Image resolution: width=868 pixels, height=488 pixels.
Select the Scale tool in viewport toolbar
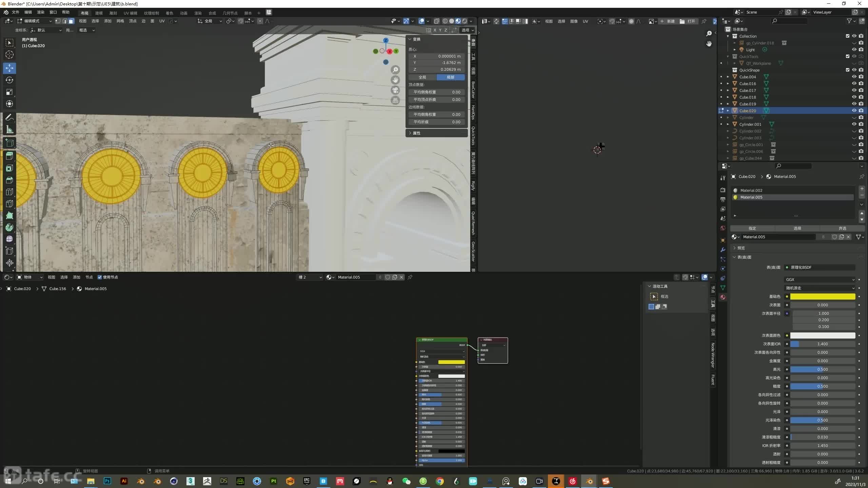tap(9, 92)
